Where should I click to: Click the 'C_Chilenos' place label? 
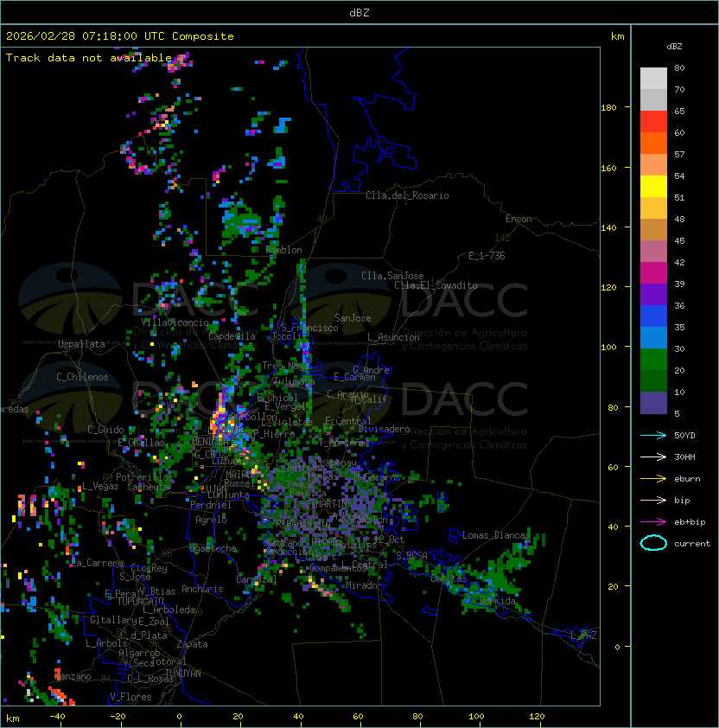coord(82,377)
